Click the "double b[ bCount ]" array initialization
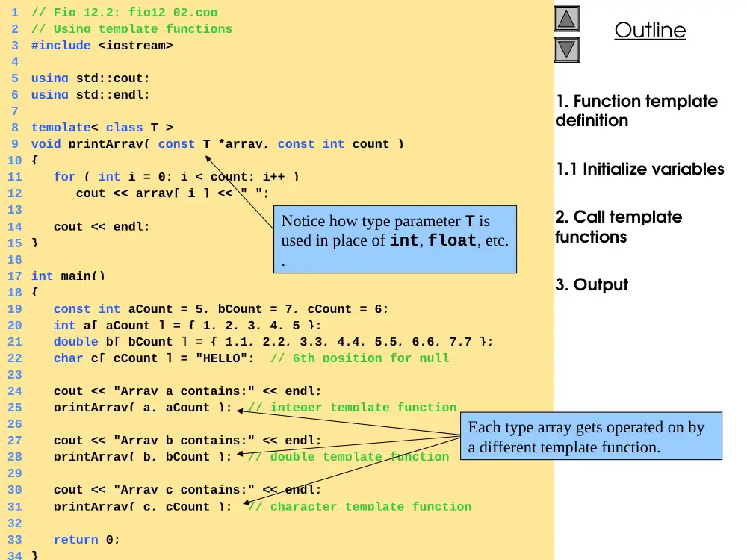This screenshot has width=747, height=560. 273,342
